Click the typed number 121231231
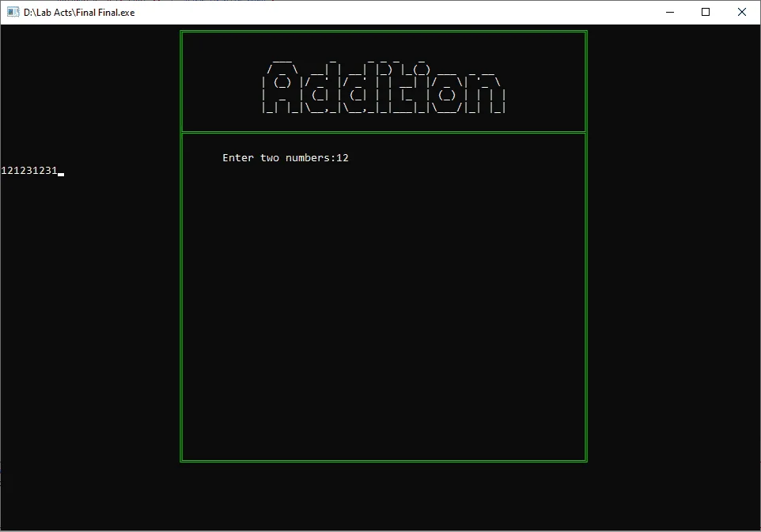 29,170
